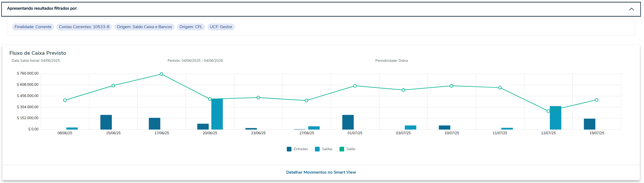Select the Entradas bar for 15/06/25
Viewport: 644px width, 183px height.
click(x=106, y=122)
